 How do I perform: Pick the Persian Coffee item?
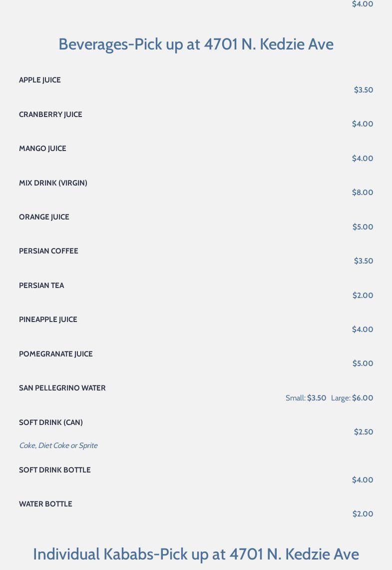click(x=48, y=251)
